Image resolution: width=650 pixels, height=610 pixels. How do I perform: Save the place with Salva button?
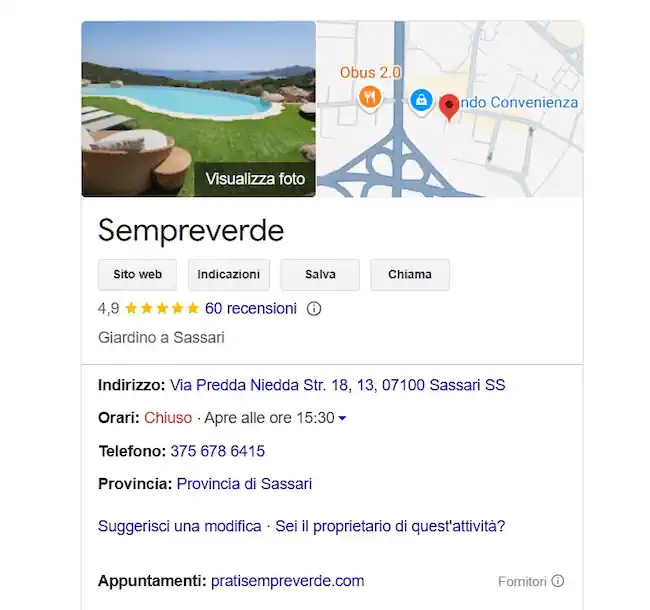320,275
